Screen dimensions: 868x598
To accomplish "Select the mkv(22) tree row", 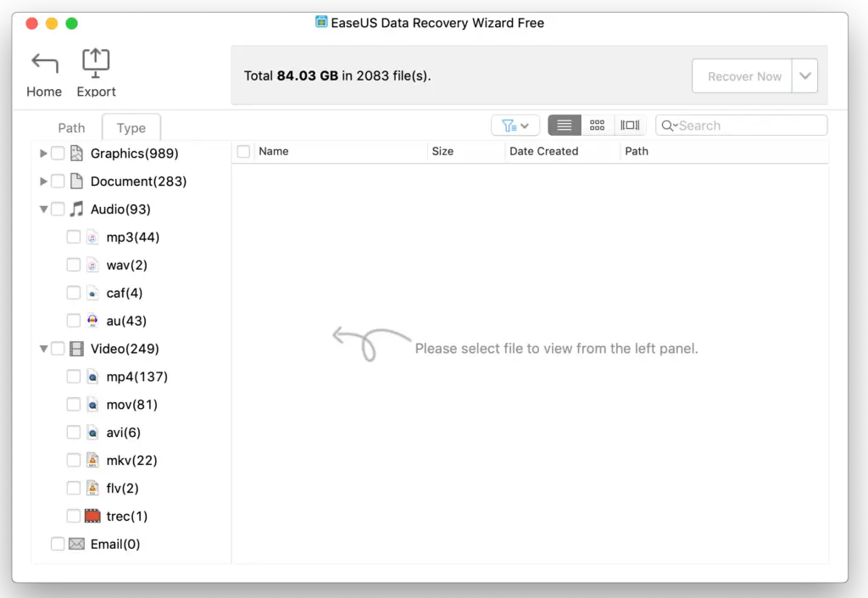I will coord(131,460).
